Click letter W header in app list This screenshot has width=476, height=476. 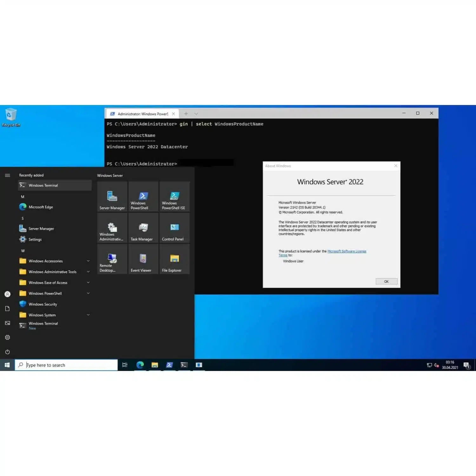coord(23,251)
